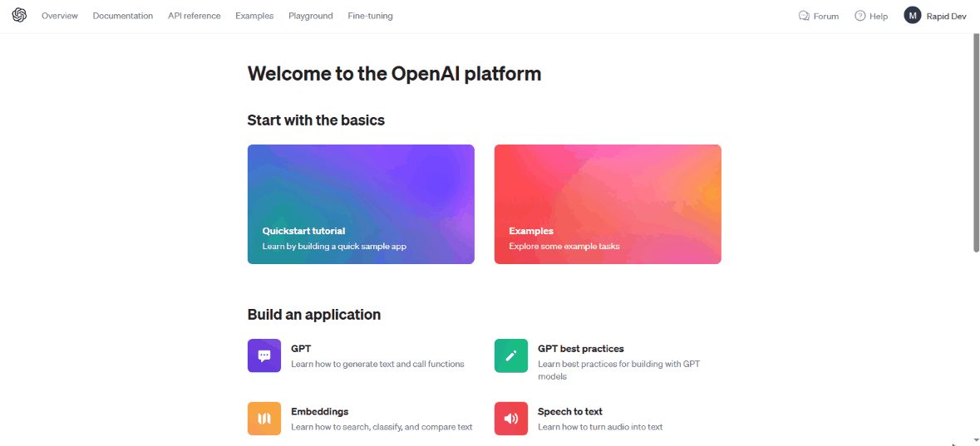Click the red Speech to text speaker icon

point(510,419)
